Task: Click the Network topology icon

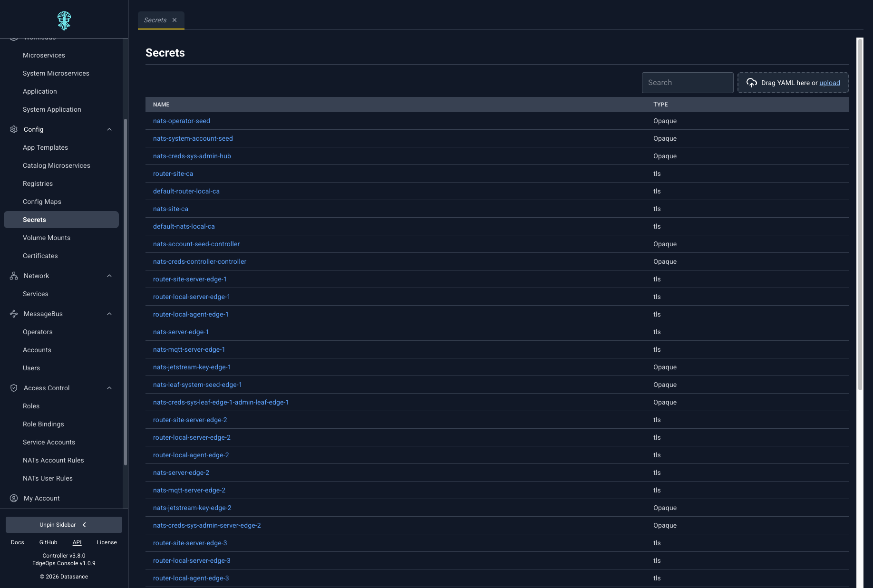Action: (x=14, y=276)
